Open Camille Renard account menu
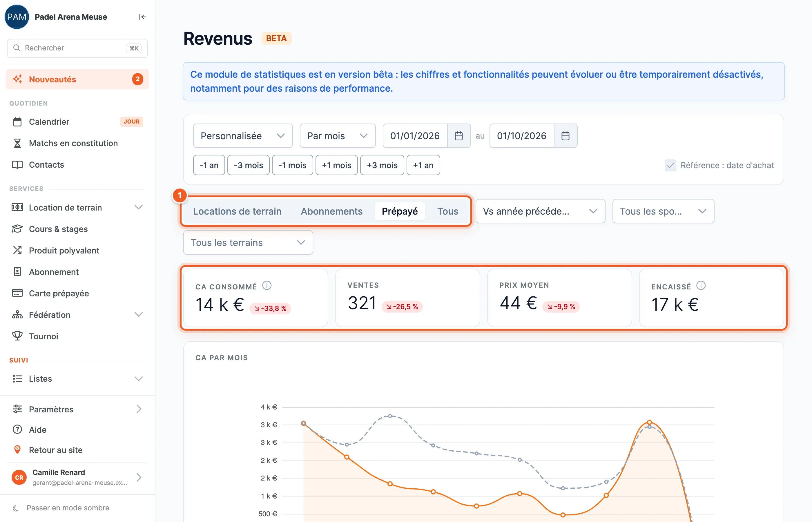This screenshot has width=812, height=522. click(77, 477)
